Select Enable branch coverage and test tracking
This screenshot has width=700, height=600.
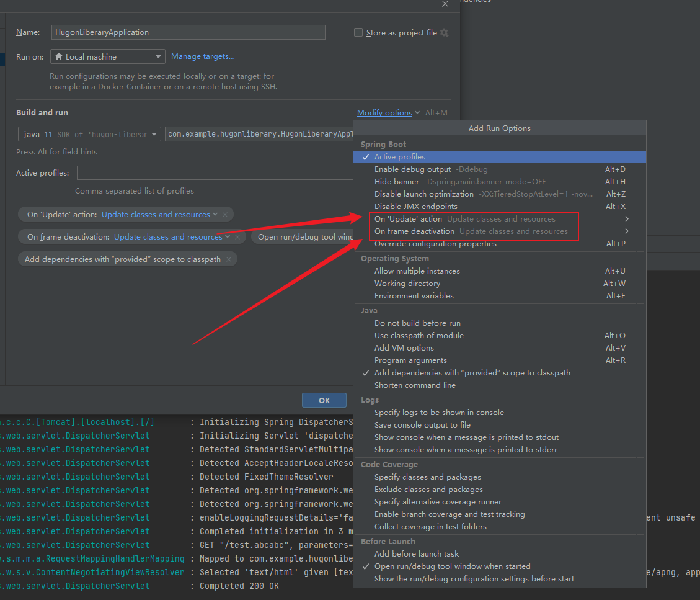coord(500,514)
